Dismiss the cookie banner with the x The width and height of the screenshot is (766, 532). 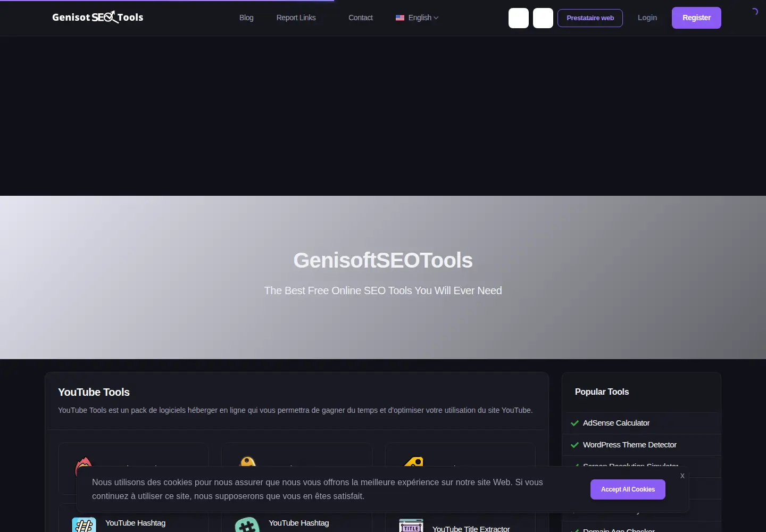pyautogui.click(x=682, y=476)
